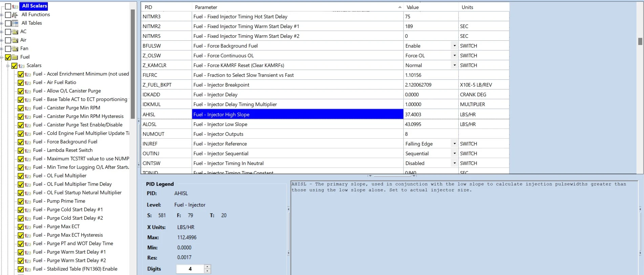Image resolution: width=644 pixels, height=275 pixels.
Task: Open the OUTINJ Sequential dropdown
Action: click(x=454, y=154)
